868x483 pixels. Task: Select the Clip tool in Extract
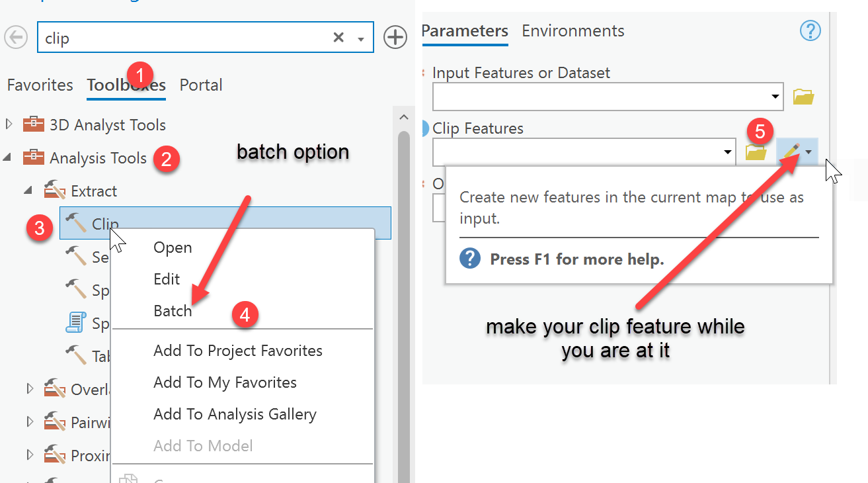coord(104,224)
